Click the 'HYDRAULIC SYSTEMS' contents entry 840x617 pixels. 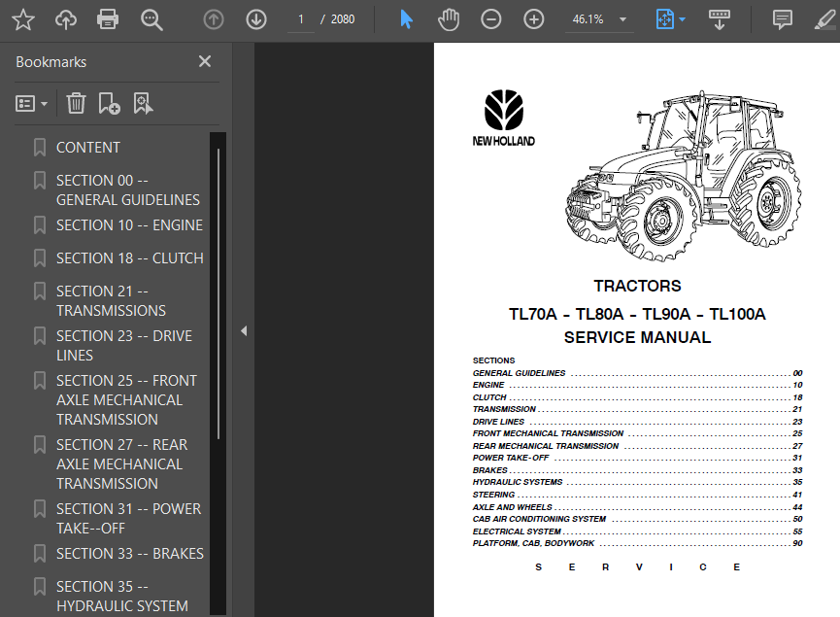pyautogui.click(x=637, y=482)
